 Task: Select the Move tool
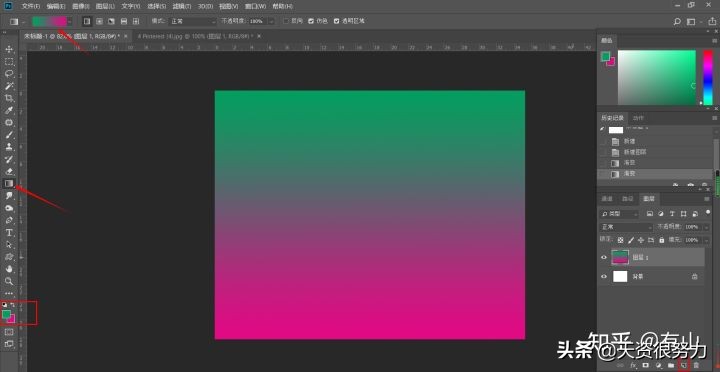[x=9, y=49]
